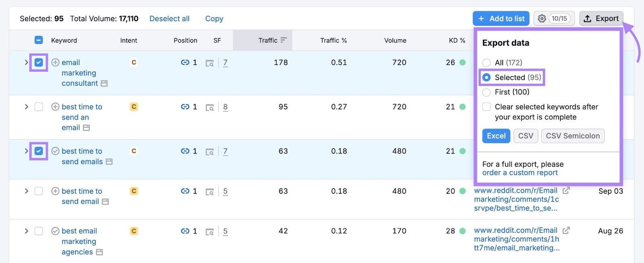Click the Traffic column sort icon

click(x=284, y=40)
